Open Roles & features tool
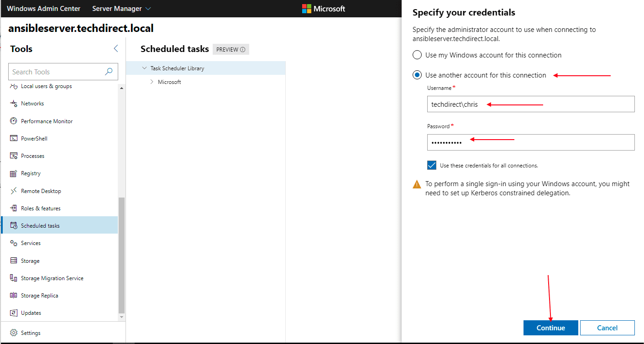644x344 pixels. click(41, 208)
